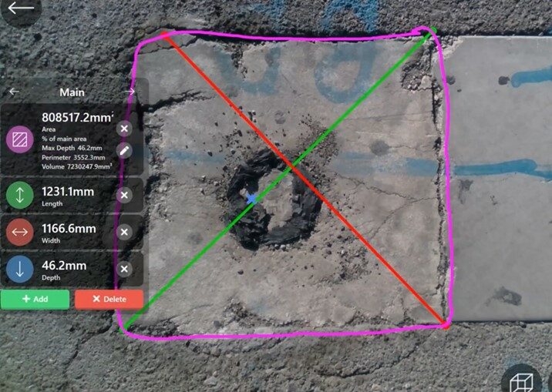Open the 3D cube view icon
This screenshot has height=392, width=552.
(521, 380)
